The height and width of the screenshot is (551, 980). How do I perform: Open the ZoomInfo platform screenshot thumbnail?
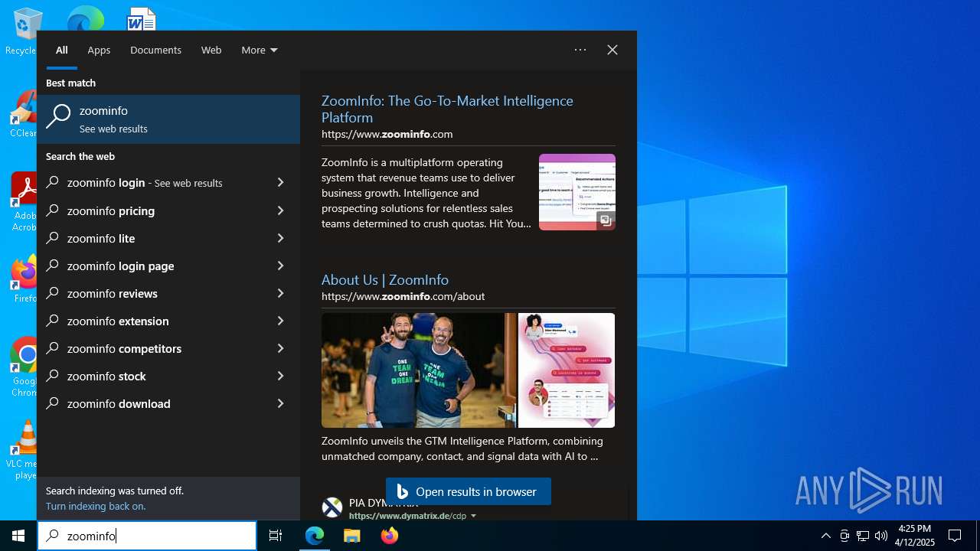tap(577, 192)
